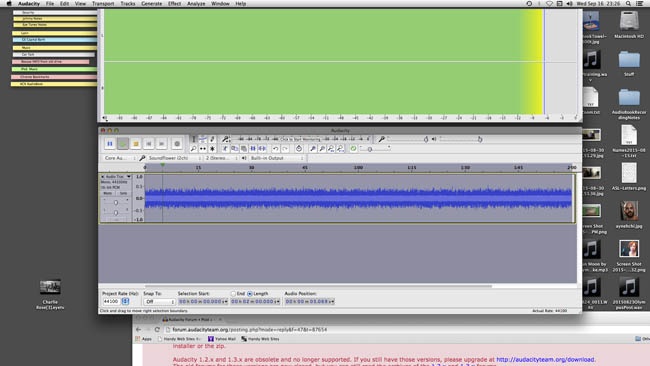Image resolution: width=650 pixels, height=366 pixels.
Task: Toggle the track Mute button
Action: [108, 193]
